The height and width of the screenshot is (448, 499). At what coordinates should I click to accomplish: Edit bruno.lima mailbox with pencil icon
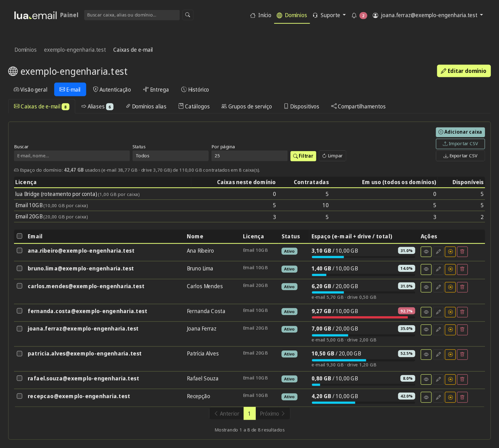438,269
